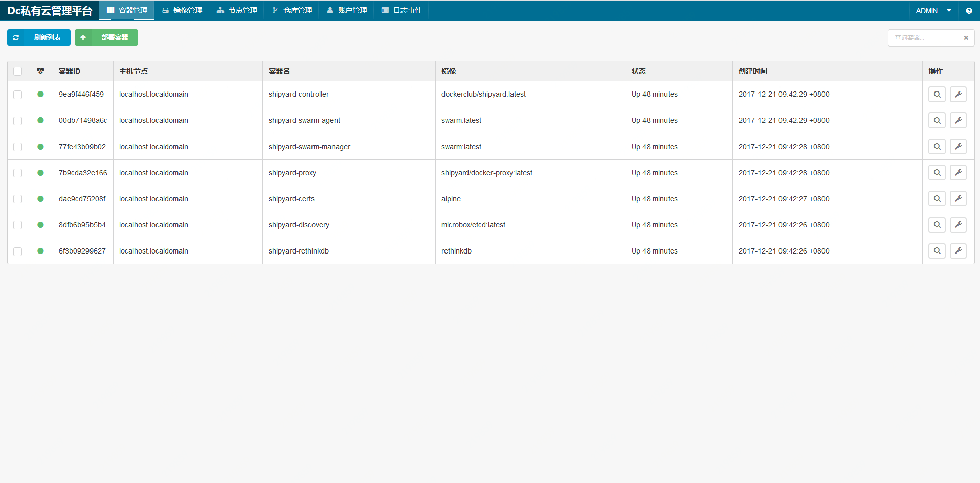Inspect the shipyard-discovery container via magnifier icon
Image resolution: width=980 pixels, height=483 pixels.
click(x=937, y=225)
